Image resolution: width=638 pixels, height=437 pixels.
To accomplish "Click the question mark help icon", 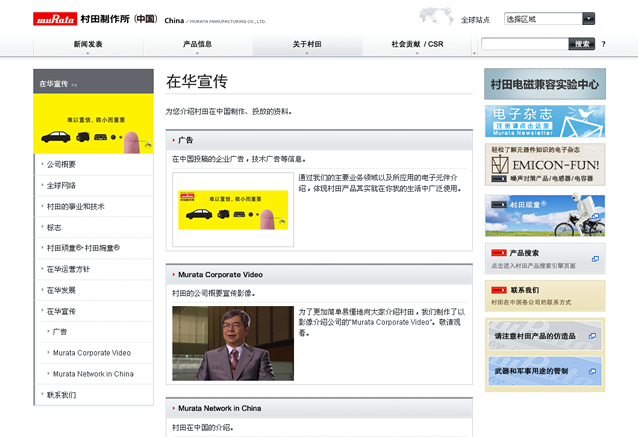I will (603, 44).
